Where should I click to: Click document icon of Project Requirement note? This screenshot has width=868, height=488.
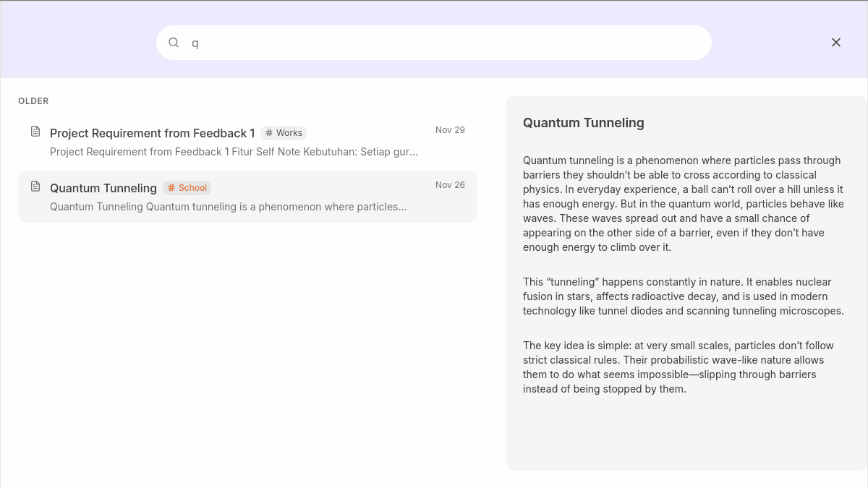35,132
